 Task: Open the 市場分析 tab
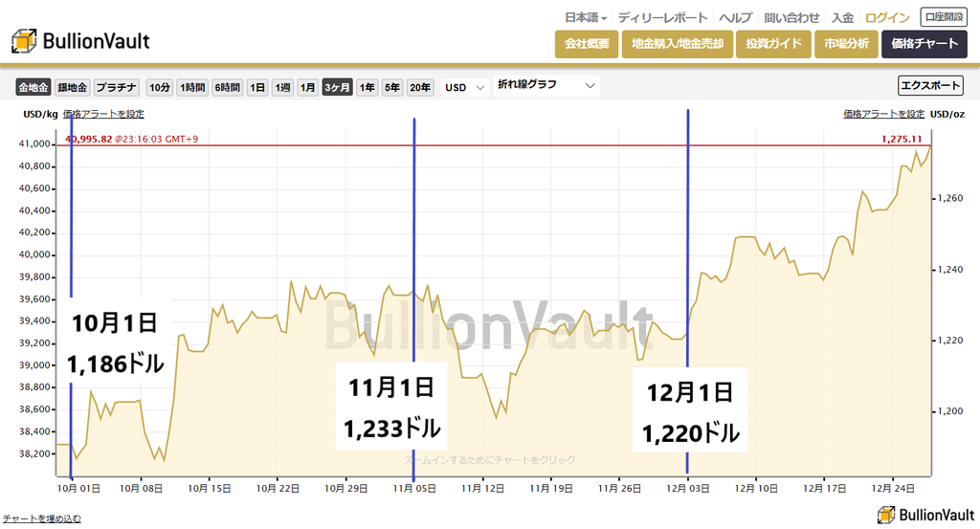click(846, 44)
